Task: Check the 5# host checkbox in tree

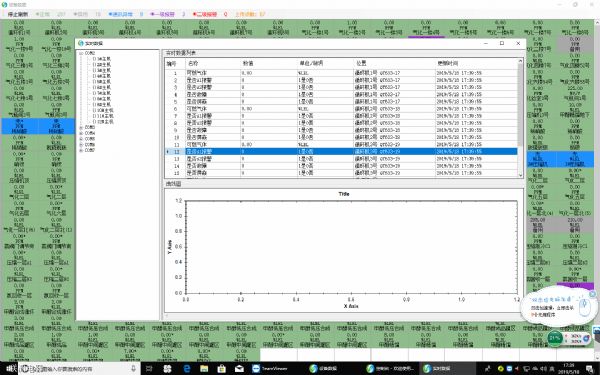Action: tap(95, 82)
